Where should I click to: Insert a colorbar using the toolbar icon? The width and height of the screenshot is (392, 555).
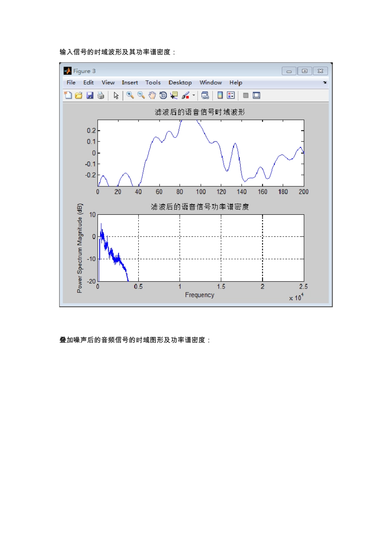tap(220, 95)
